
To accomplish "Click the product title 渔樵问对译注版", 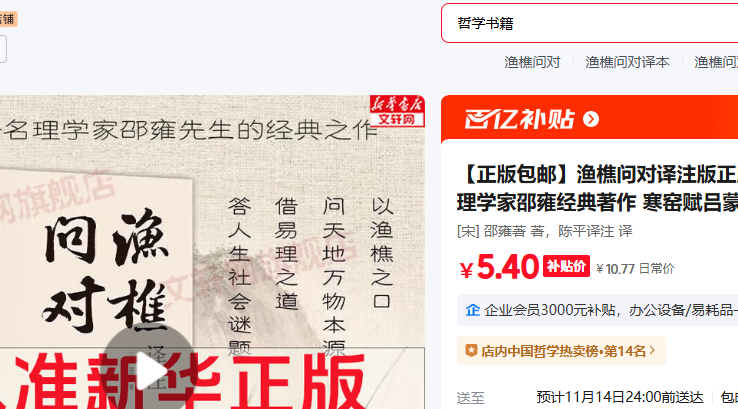I will 597,188.
